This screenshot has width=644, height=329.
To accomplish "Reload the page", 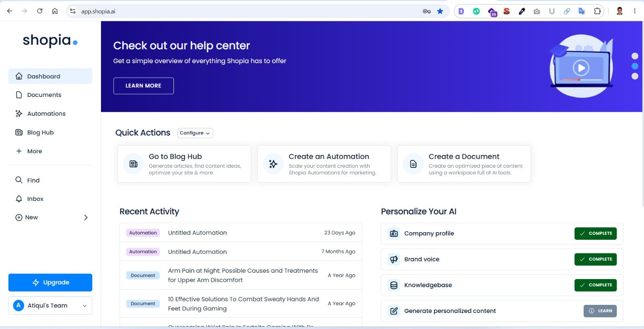I will click(39, 11).
